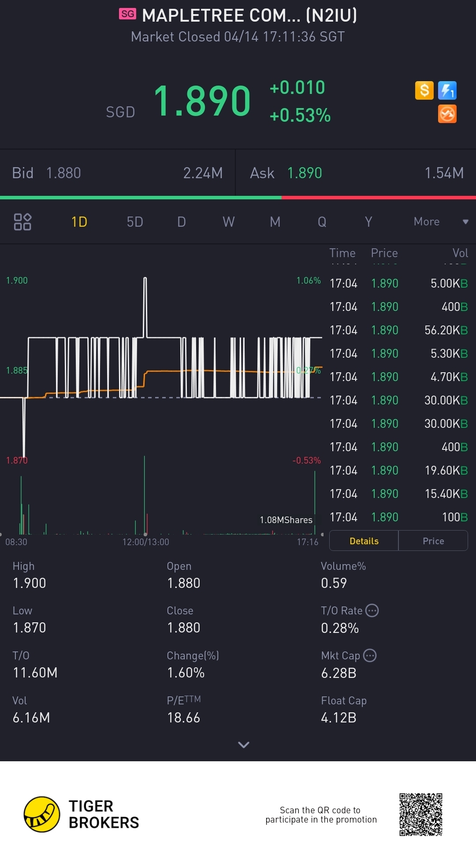Expand more stock details chevron
Image resolution: width=476 pixels, height=868 pixels.
(243, 745)
